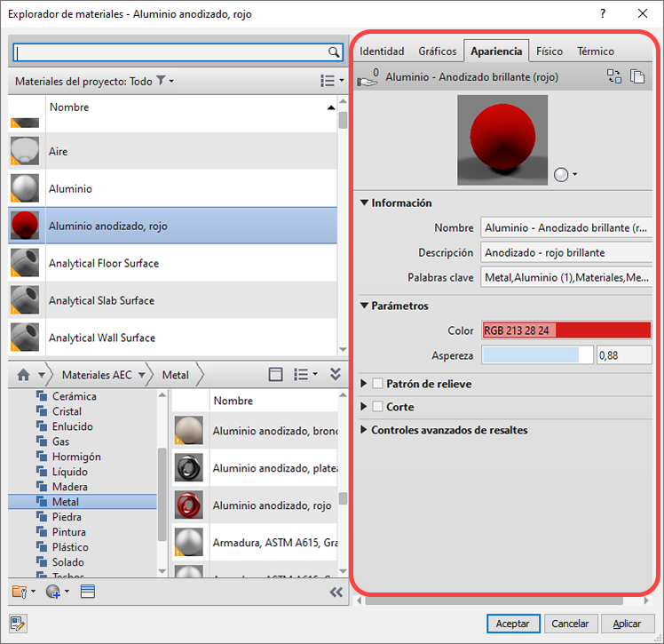This screenshot has width=664, height=644.
Task: Select the Plástico category
Action: [x=70, y=547]
